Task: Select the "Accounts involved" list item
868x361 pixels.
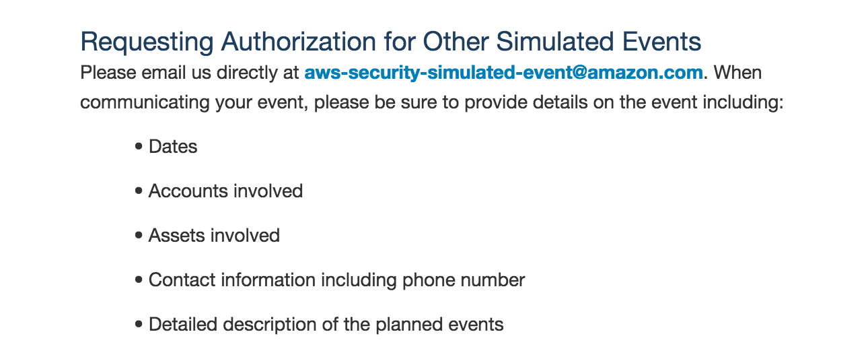Action: pos(225,191)
